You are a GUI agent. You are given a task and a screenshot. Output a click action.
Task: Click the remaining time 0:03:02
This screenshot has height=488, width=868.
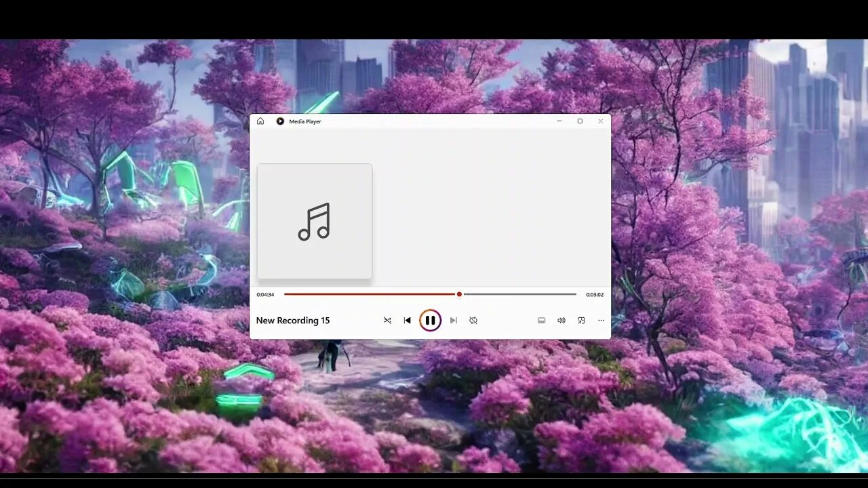pos(595,295)
